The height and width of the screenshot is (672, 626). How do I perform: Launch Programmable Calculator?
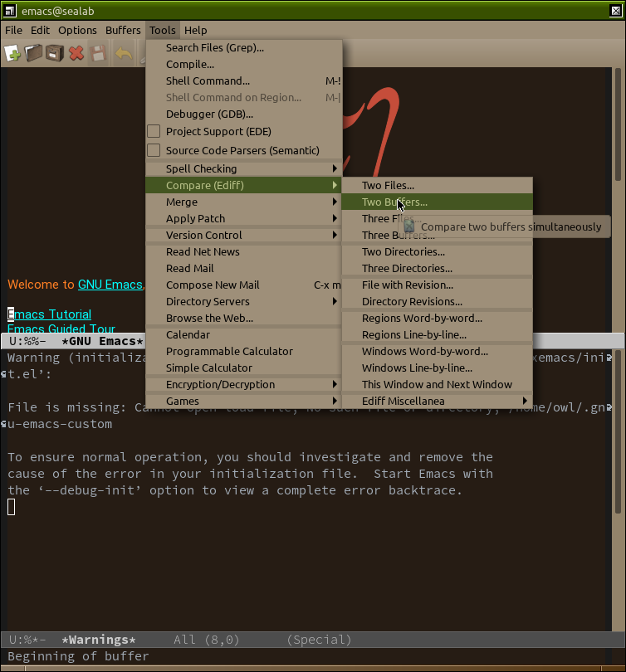click(243, 352)
